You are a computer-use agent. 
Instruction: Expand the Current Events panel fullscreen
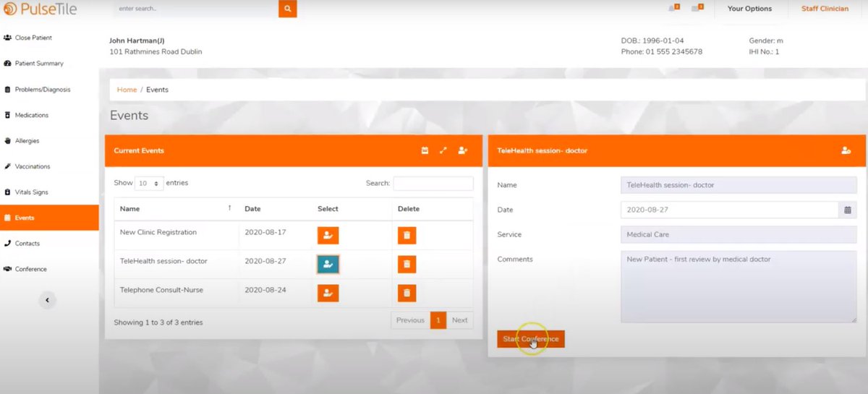point(443,150)
